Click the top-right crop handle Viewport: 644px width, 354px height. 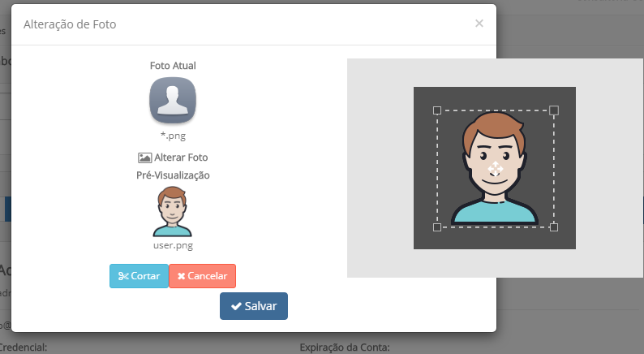pos(555,110)
